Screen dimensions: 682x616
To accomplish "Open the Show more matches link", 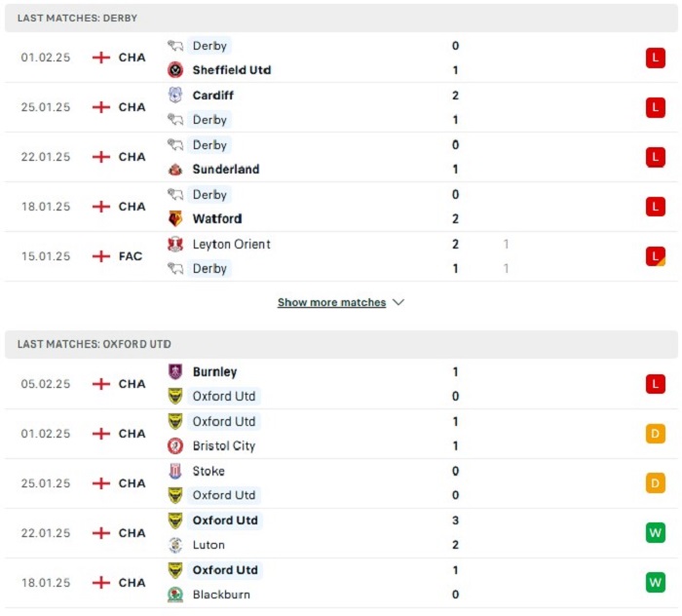I will click(x=331, y=302).
